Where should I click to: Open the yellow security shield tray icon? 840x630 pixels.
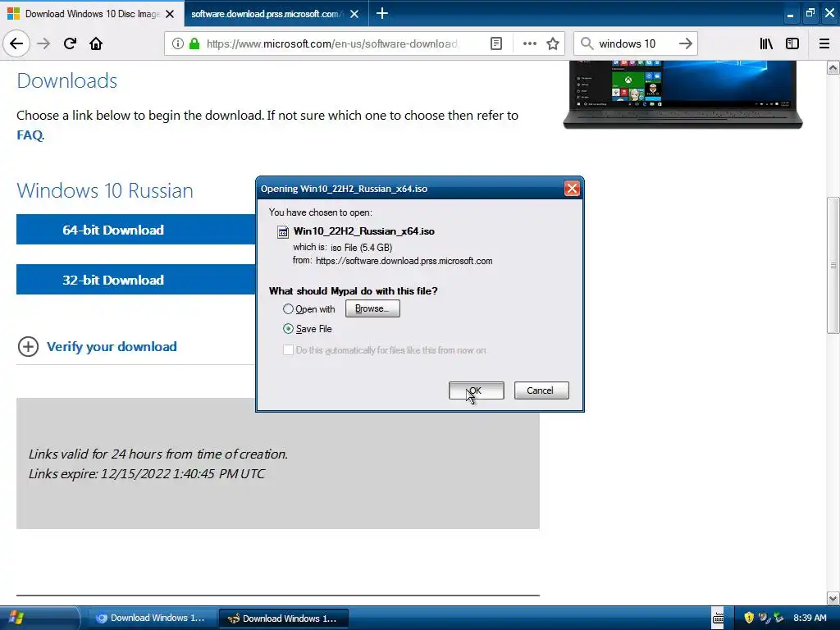pos(749,618)
